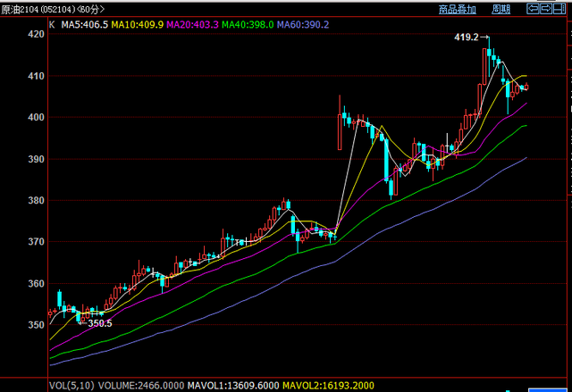This screenshot has height=392, width=572.
Task: Click the blue MA60:390.2 label
Action: tap(304, 25)
